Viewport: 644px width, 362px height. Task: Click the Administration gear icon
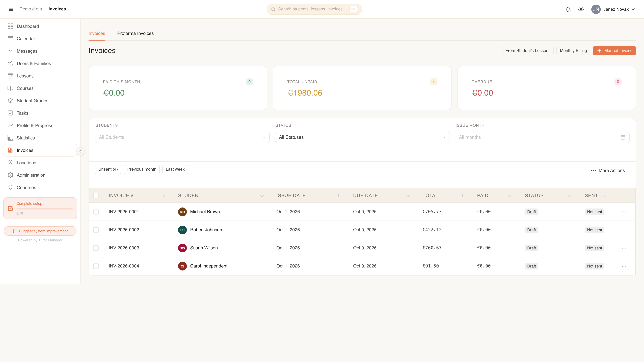pos(10,175)
